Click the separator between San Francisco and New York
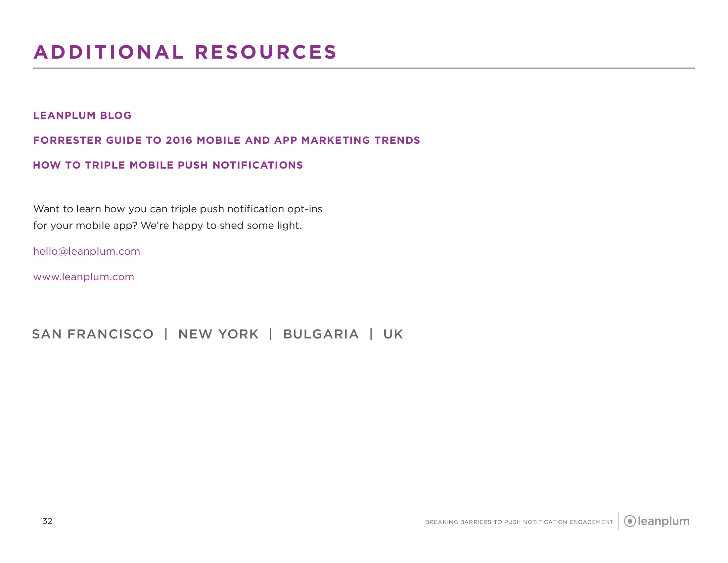 pyautogui.click(x=166, y=334)
